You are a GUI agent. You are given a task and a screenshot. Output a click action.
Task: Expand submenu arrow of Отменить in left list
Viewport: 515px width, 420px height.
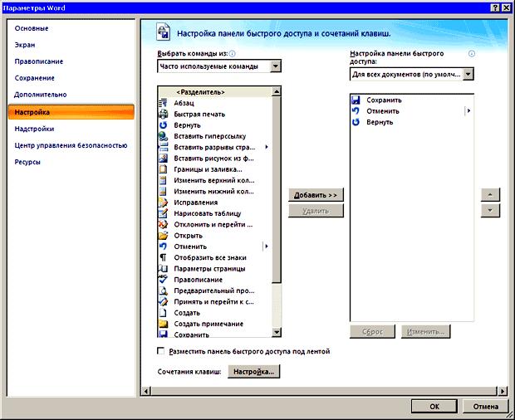pos(267,247)
